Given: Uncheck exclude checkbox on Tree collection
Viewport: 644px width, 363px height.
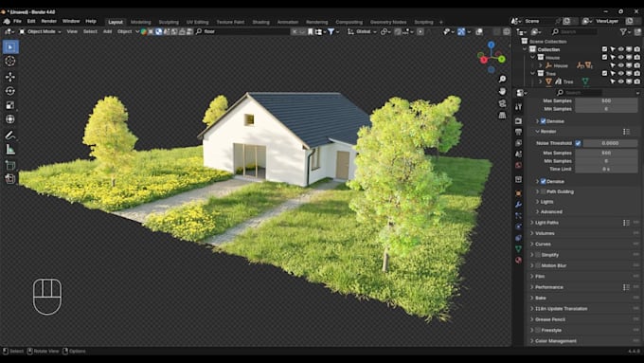Looking at the screenshot, I should (x=604, y=74).
